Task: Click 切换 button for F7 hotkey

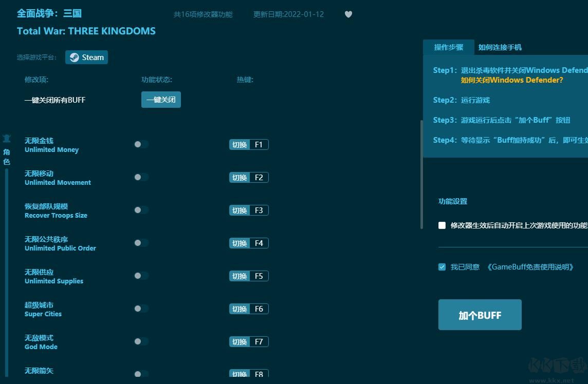Action: pos(239,342)
